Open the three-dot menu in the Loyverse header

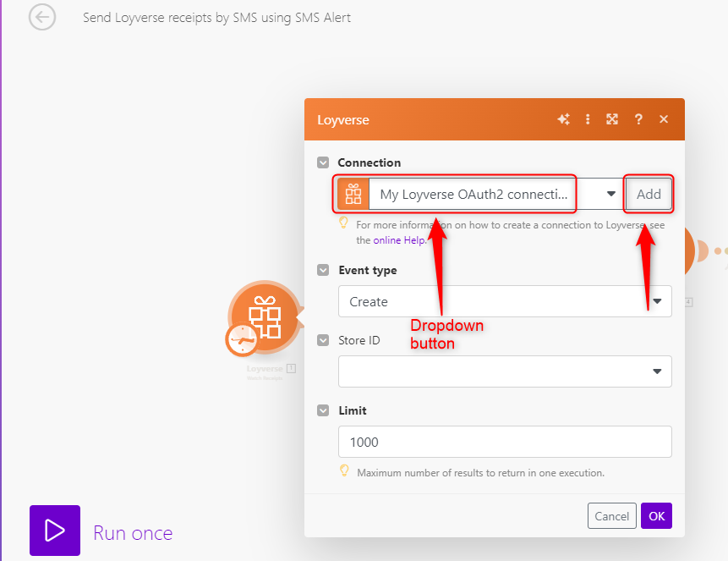(588, 119)
